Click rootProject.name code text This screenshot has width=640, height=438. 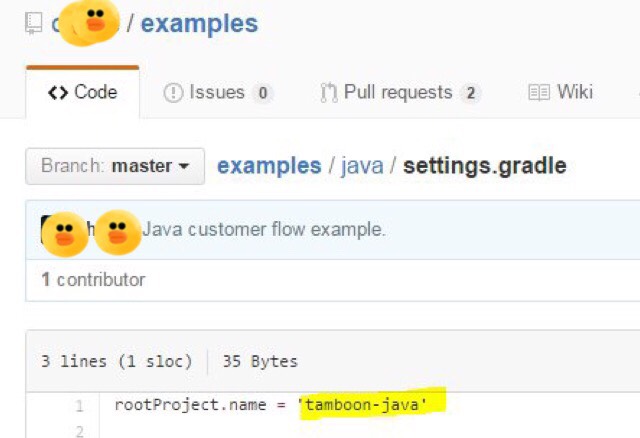point(191,405)
